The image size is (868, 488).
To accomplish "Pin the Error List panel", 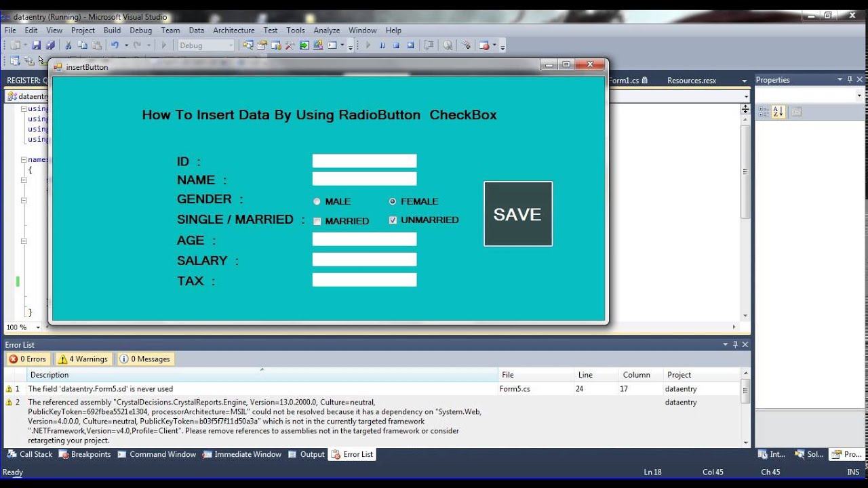I will (x=735, y=344).
